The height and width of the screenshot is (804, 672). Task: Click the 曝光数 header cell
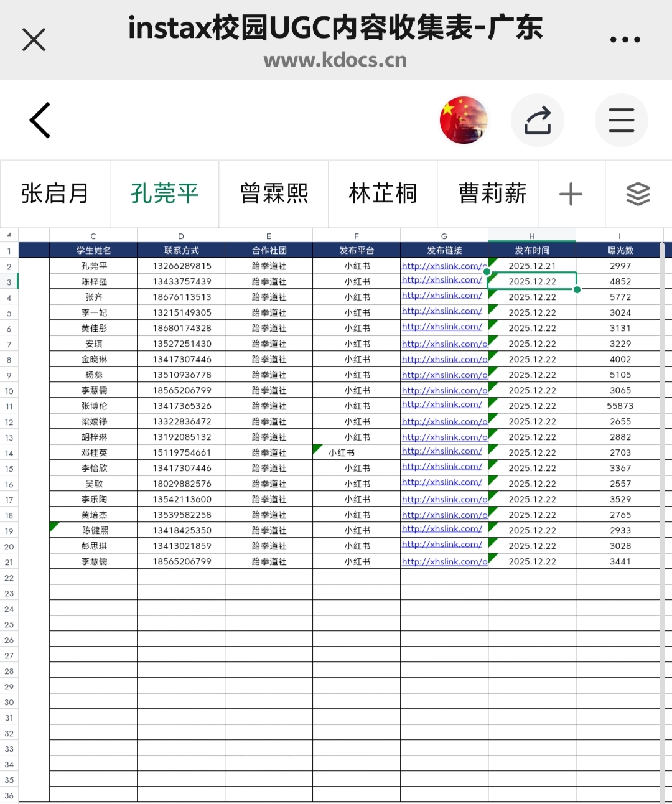[x=620, y=250]
